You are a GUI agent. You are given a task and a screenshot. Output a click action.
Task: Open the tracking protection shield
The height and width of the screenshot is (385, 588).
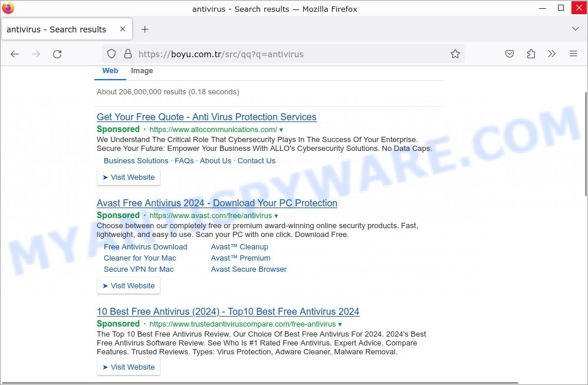click(111, 54)
